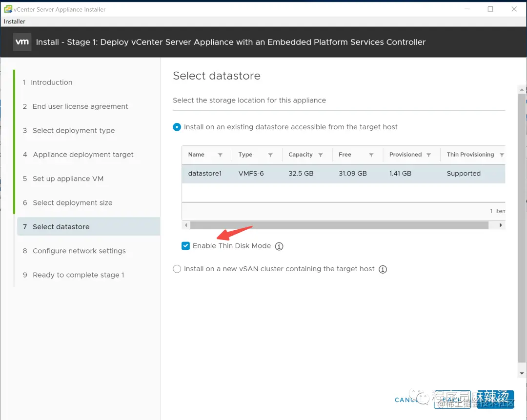
Task: Click the datastore table horizontal scrollbar
Action: click(x=339, y=225)
